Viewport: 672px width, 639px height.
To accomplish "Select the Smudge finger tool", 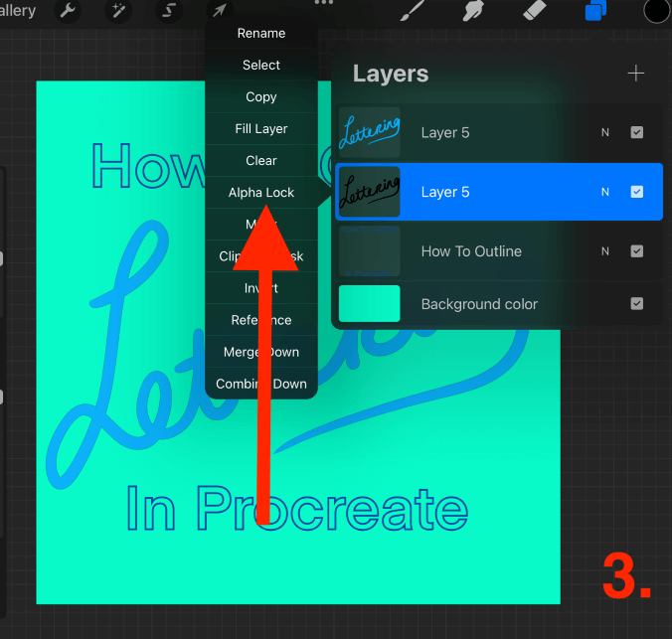I will 473,10.
